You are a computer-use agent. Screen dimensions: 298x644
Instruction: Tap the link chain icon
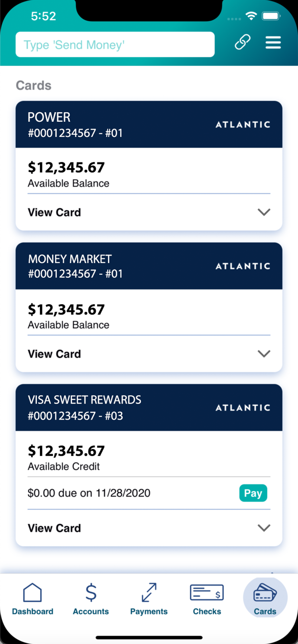coord(243,42)
